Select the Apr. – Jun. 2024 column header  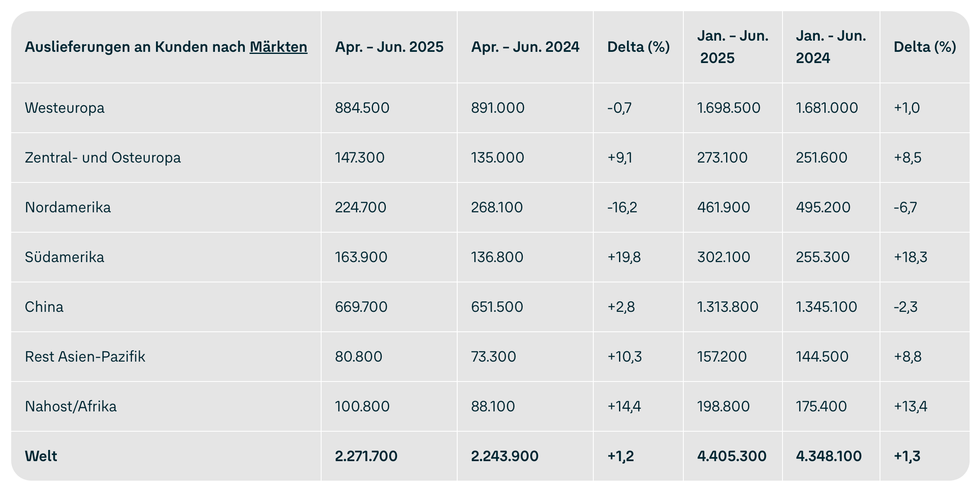(525, 47)
